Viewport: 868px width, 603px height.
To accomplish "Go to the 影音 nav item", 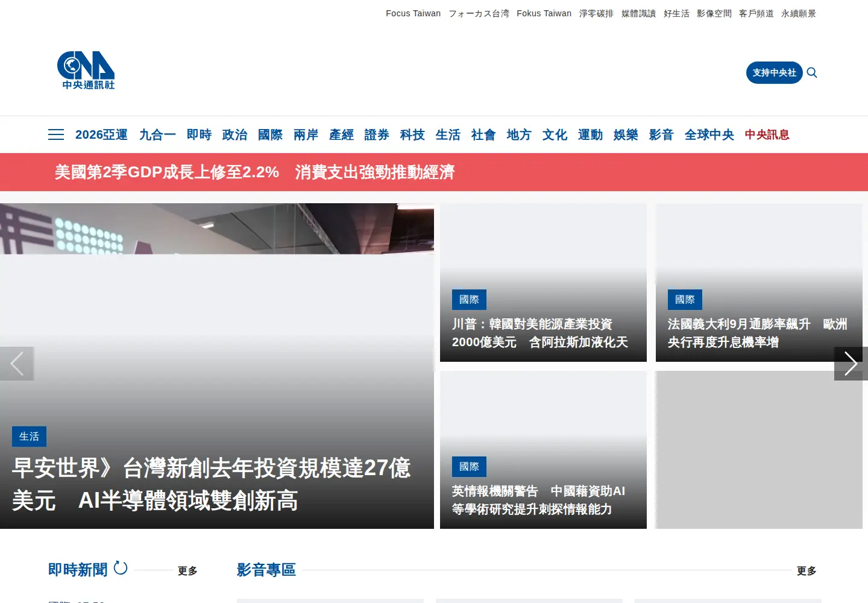I will pyautogui.click(x=661, y=134).
